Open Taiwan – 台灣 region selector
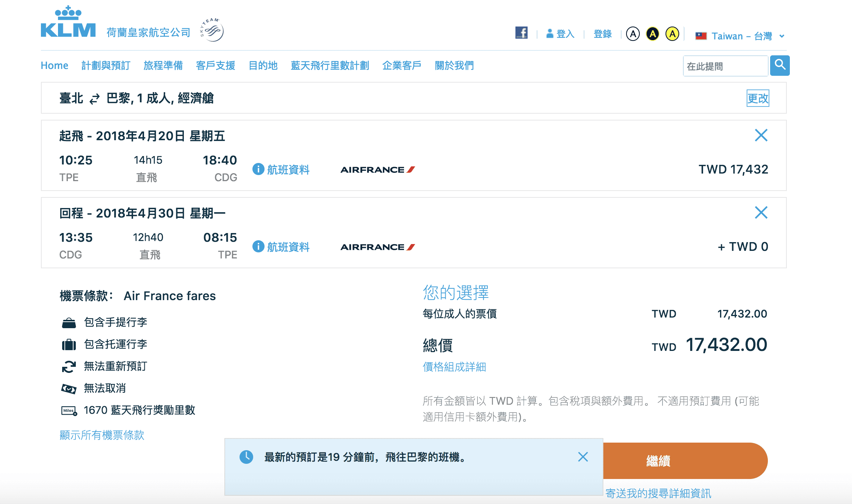Image resolution: width=852 pixels, height=504 pixels. (x=740, y=36)
